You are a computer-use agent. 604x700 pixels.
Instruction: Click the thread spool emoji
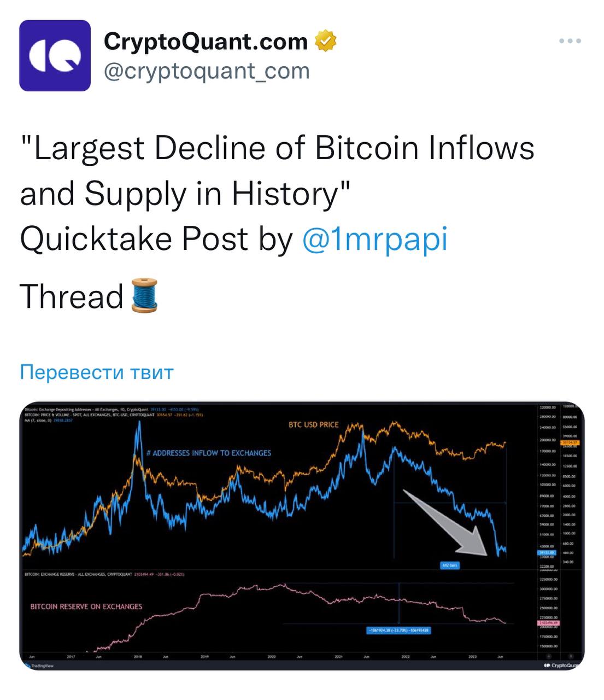145,296
